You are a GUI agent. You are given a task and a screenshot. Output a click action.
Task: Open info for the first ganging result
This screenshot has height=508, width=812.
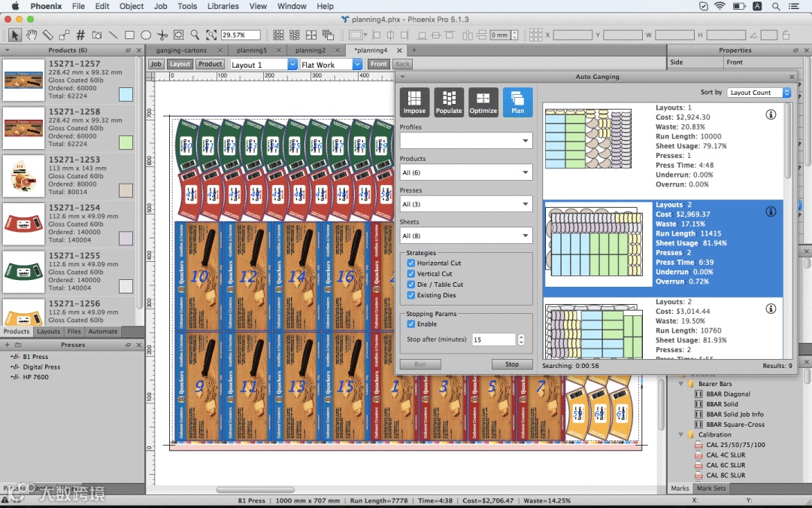point(771,114)
